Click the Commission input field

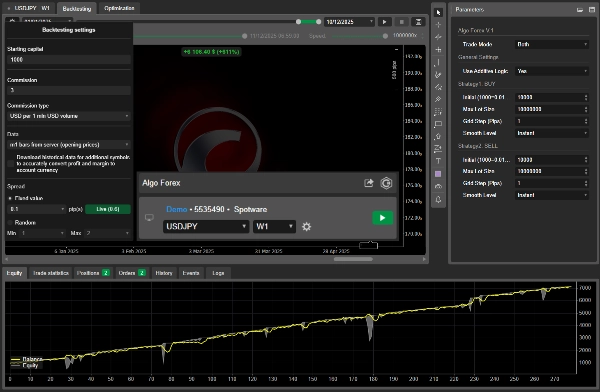(69, 90)
